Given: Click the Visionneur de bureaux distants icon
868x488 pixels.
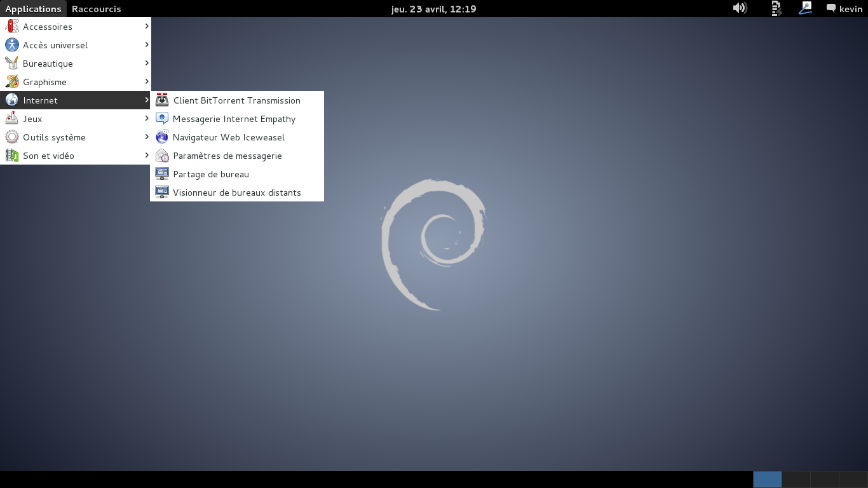Looking at the screenshot, I should click(162, 193).
